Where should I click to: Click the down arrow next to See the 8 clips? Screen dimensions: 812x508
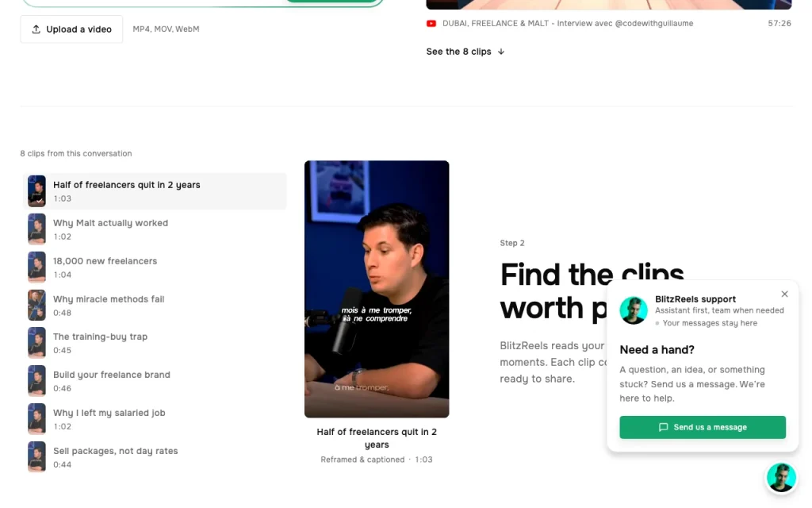(x=501, y=52)
